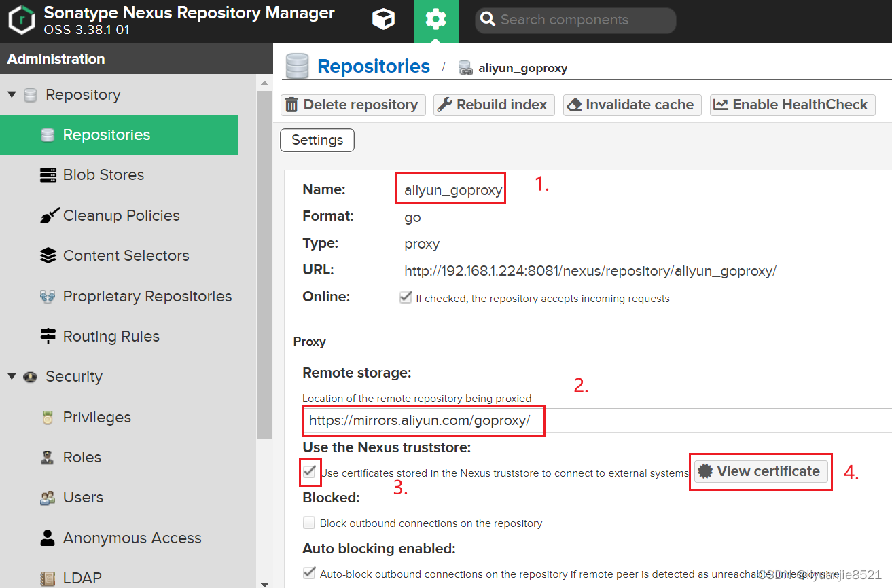Click the Security officer icon in sidebar
Image resolution: width=892 pixels, height=588 pixels.
tap(30, 377)
